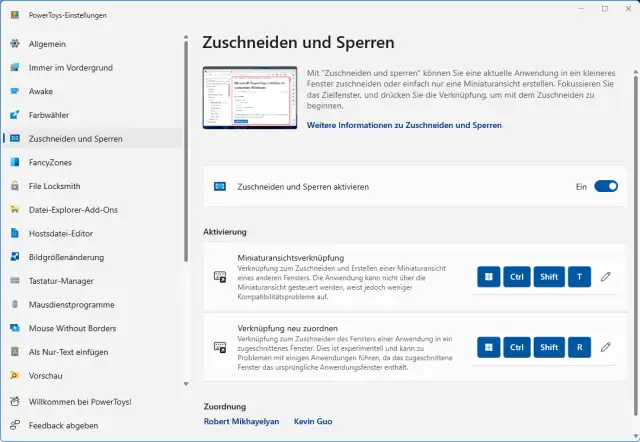Click the Zuschneiden und Sperren preview thumbnail
This screenshot has height=442, width=640.
click(250, 99)
